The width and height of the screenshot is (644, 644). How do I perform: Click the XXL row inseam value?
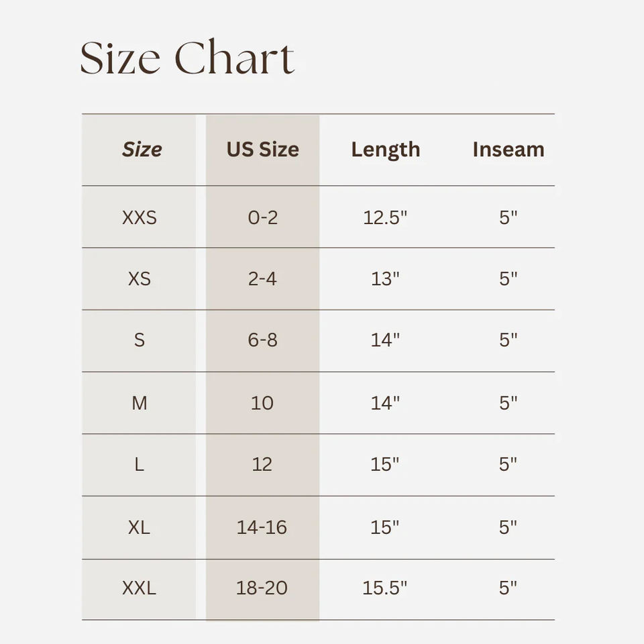click(508, 588)
